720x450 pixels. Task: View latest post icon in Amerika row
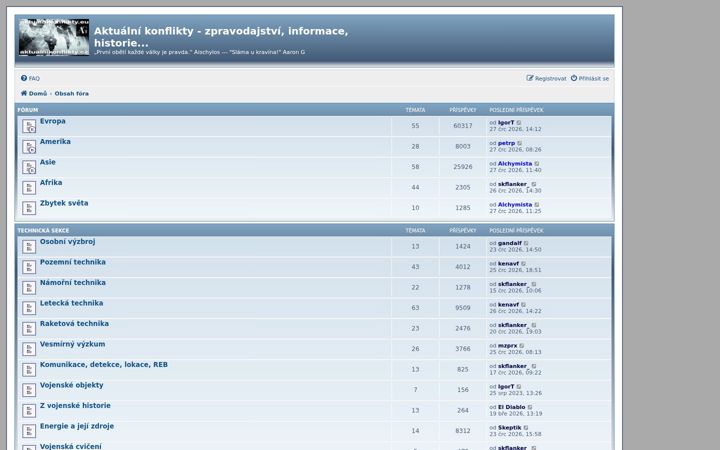coord(520,143)
